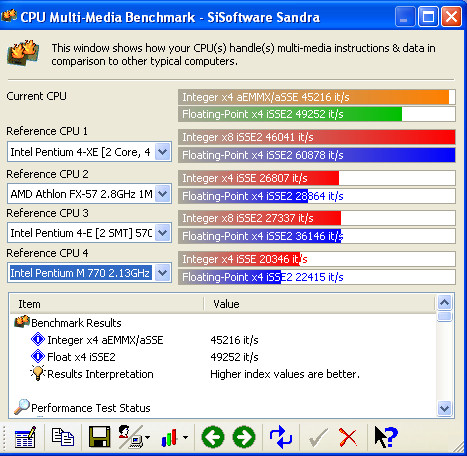Click the Reference CPU 4 label
The width and height of the screenshot is (467, 456).
[x=47, y=253]
